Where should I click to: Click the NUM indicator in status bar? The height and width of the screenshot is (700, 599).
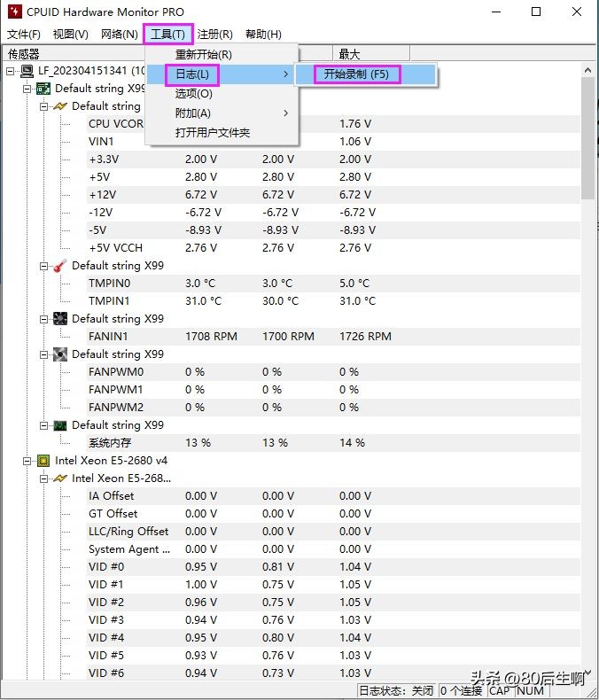coord(531,690)
